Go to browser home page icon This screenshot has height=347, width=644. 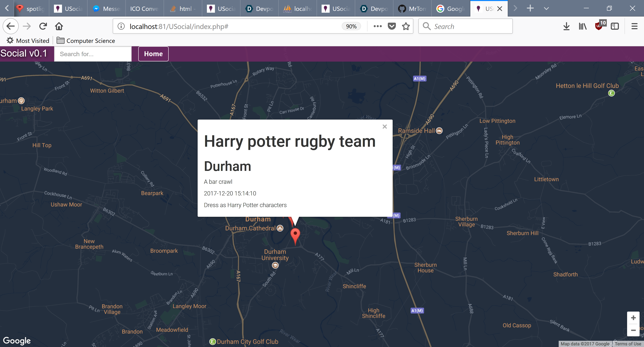(x=59, y=26)
